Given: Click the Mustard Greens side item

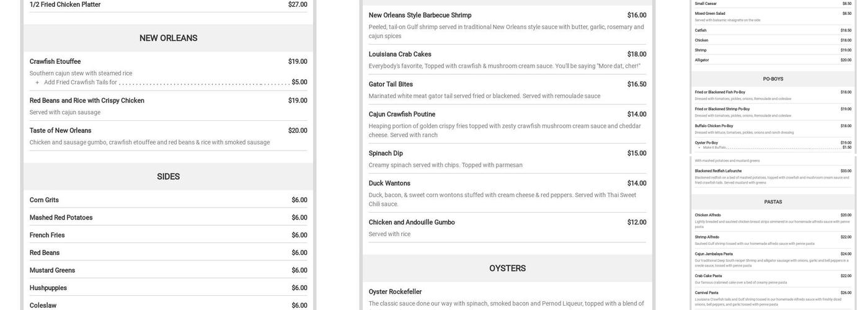Looking at the screenshot, I should tap(52, 270).
